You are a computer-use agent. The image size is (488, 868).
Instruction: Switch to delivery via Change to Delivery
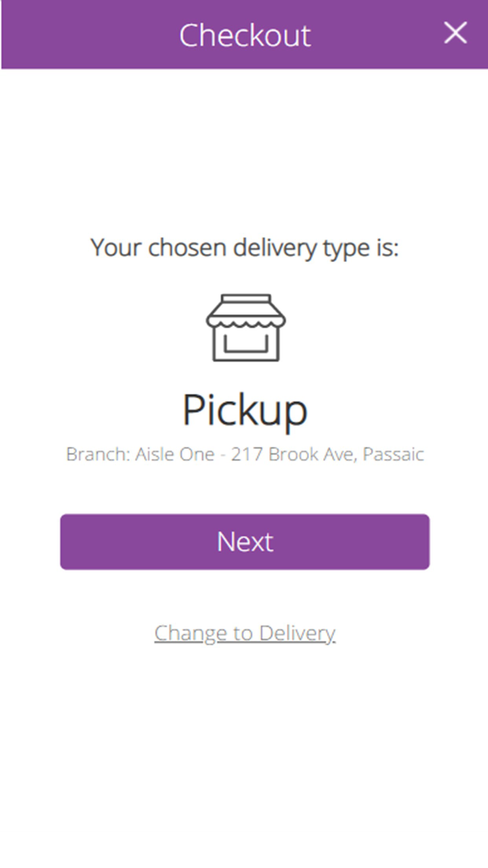click(245, 633)
